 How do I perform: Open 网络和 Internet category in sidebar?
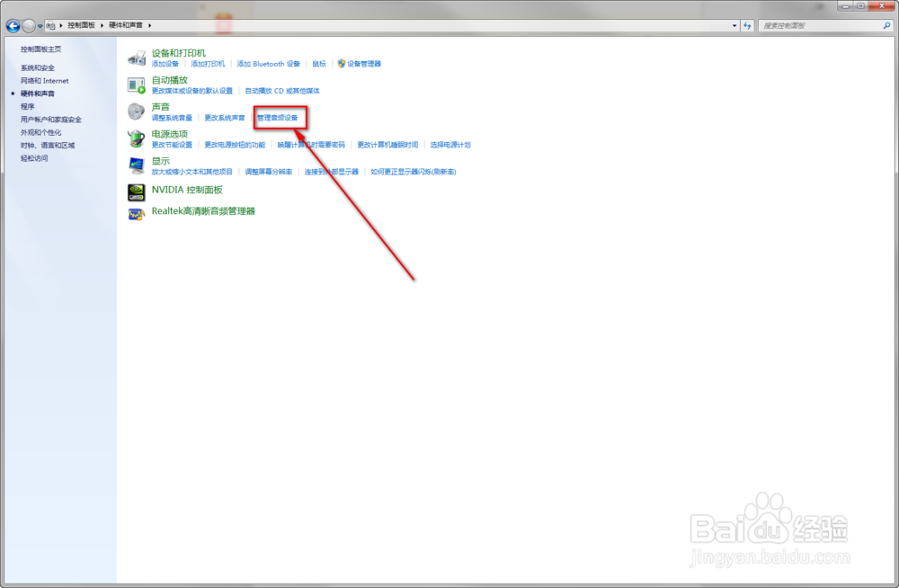click(x=44, y=81)
